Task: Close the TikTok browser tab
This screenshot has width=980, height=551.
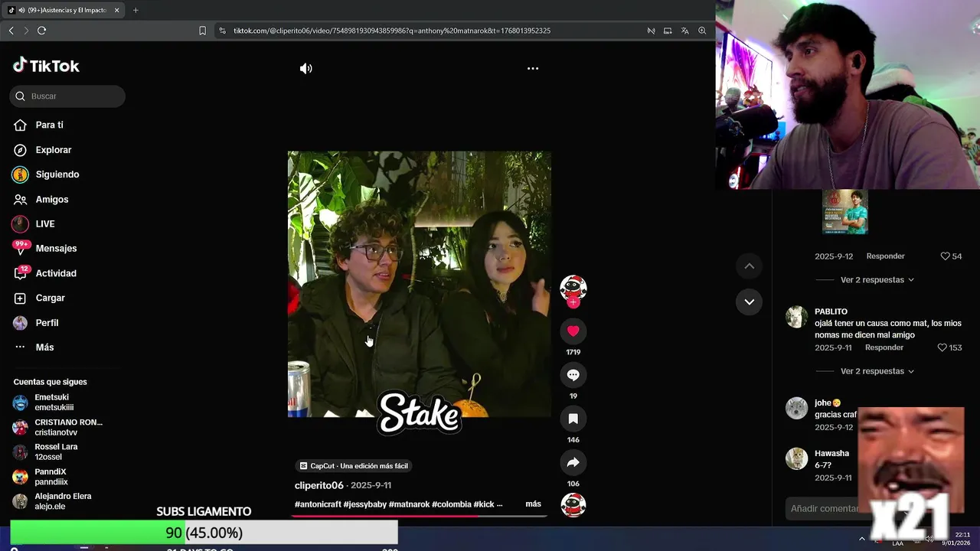Action: [x=117, y=10]
